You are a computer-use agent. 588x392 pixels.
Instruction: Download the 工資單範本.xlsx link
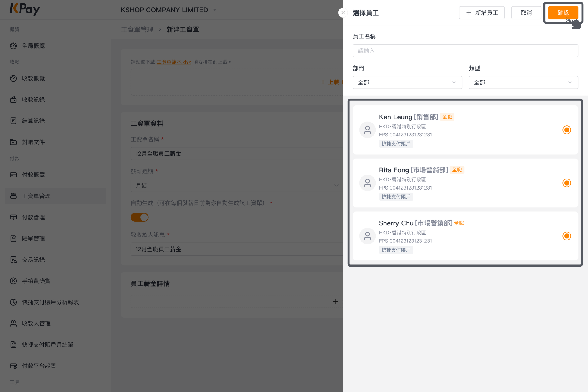174,62
